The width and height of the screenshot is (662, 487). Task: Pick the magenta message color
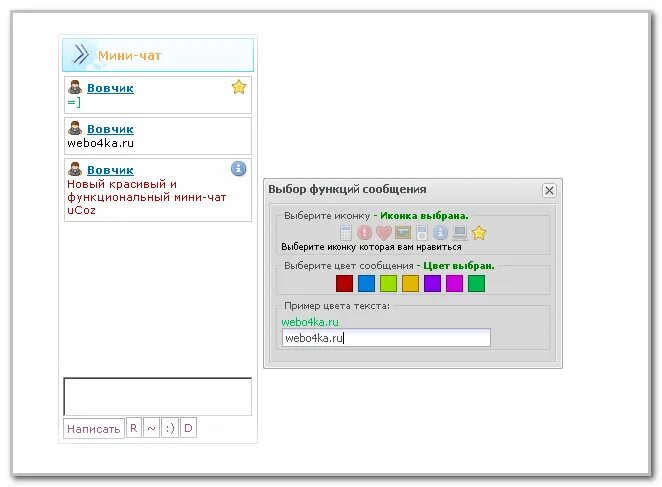click(454, 283)
